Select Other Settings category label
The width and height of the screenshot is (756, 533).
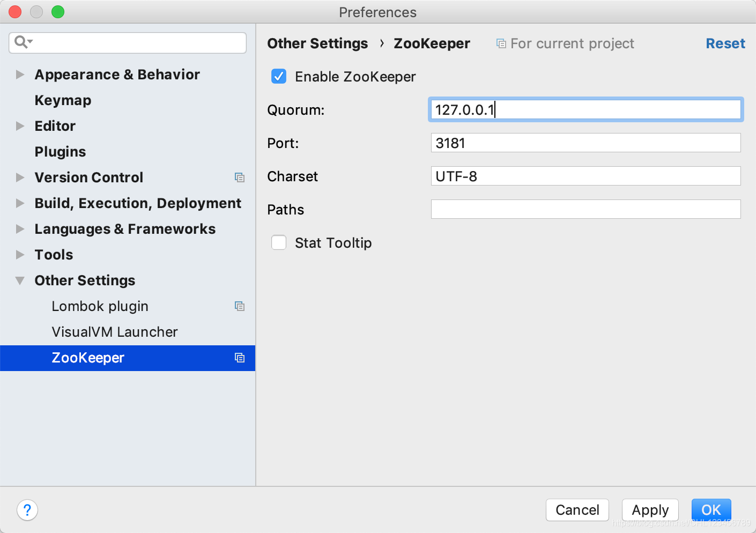click(85, 280)
